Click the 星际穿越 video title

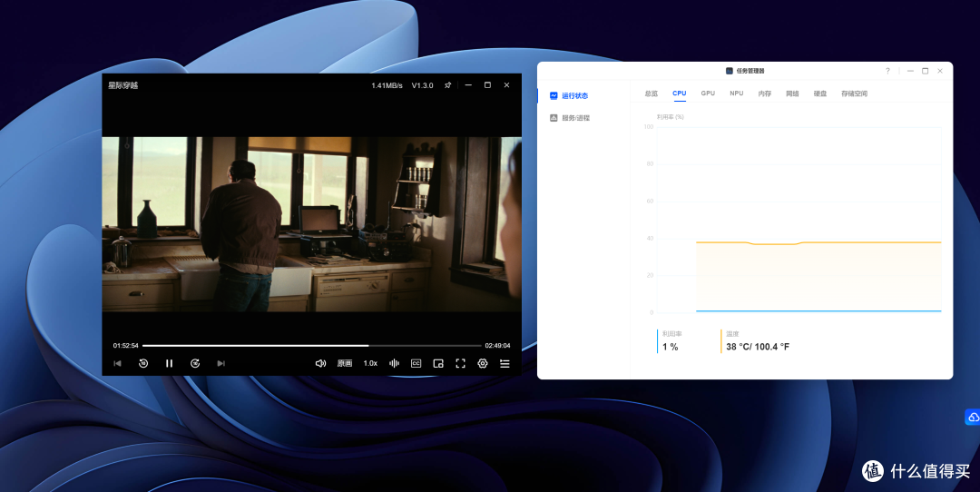123,85
